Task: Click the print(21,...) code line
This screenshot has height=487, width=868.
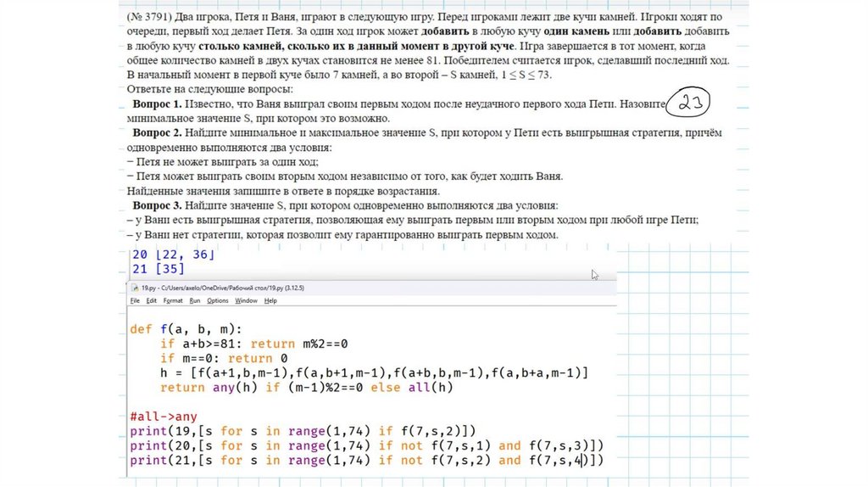Action: pos(366,460)
